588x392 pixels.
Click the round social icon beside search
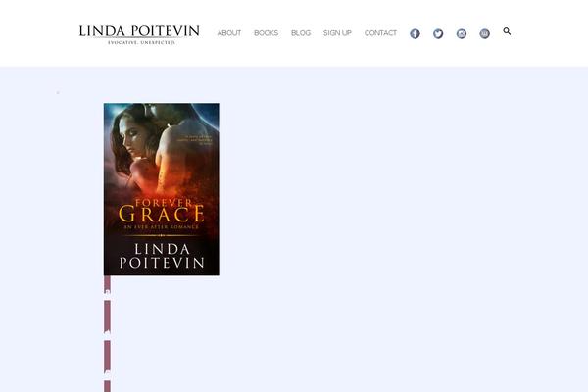pyautogui.click(x=484, y=33)
